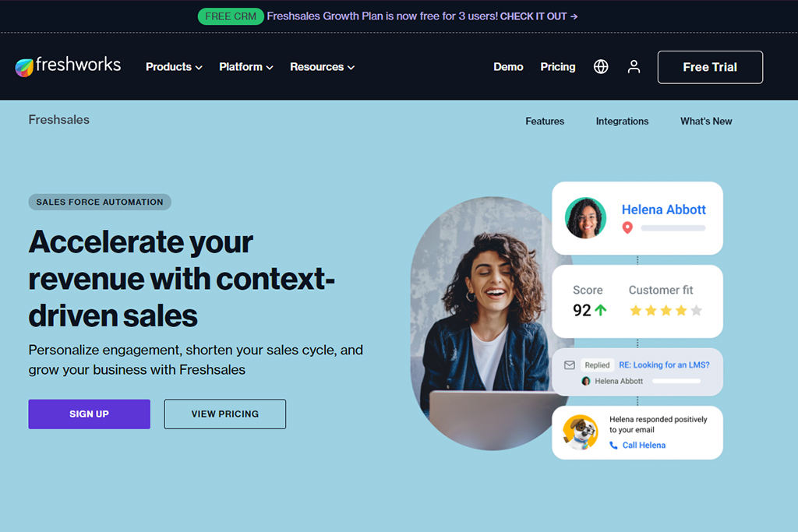798x532 pixels.
Task: Open the Platform dropdown
Action: [245, 67]
